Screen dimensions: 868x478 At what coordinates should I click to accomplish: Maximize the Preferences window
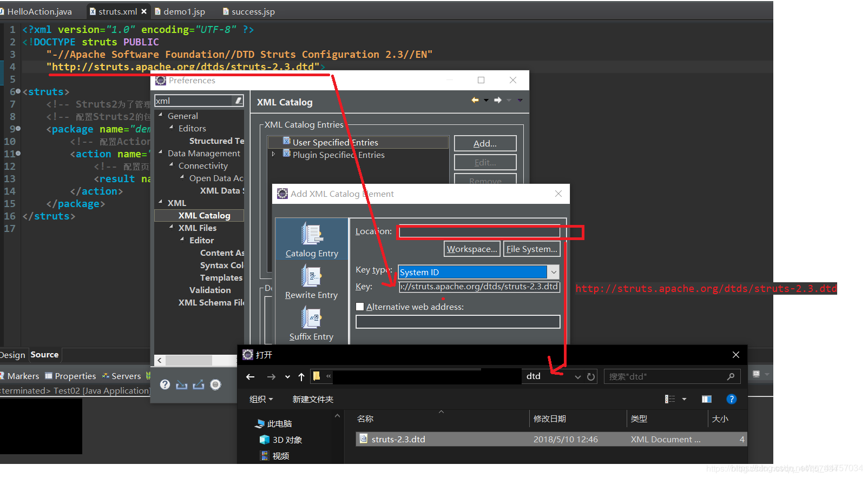481,80
